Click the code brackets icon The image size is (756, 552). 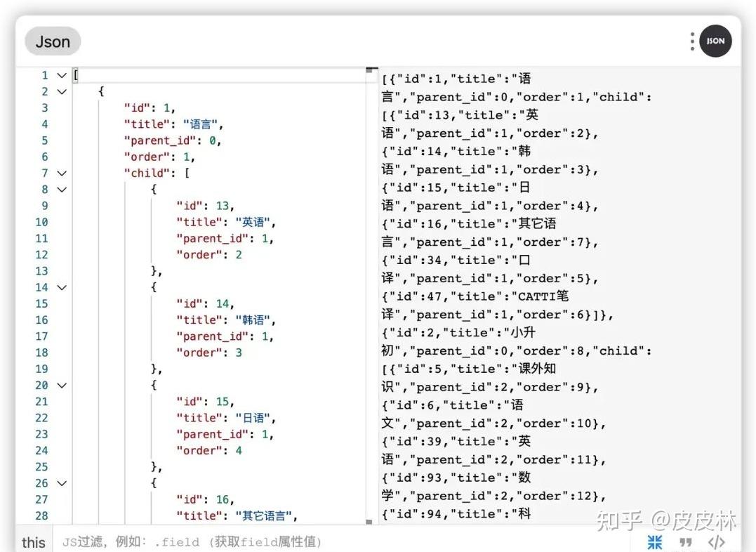pos(717,542)
